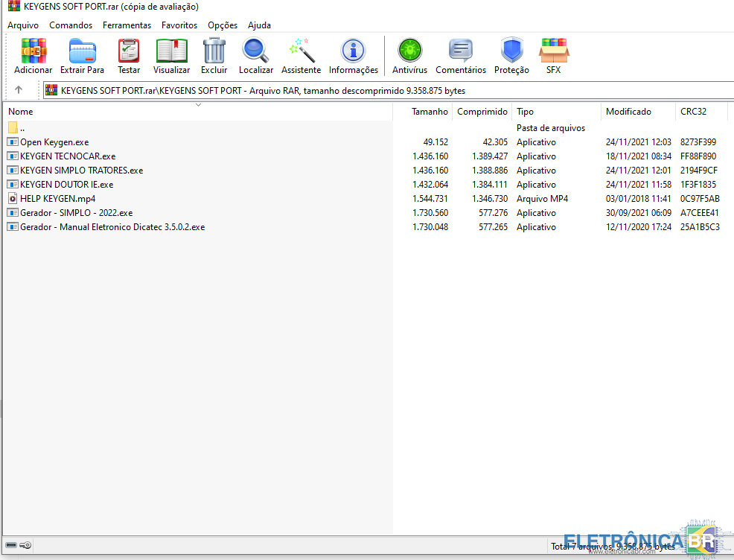Select the parent folder ".." entry
Viewport: 734px width, 560px height.
coord(22,128)
